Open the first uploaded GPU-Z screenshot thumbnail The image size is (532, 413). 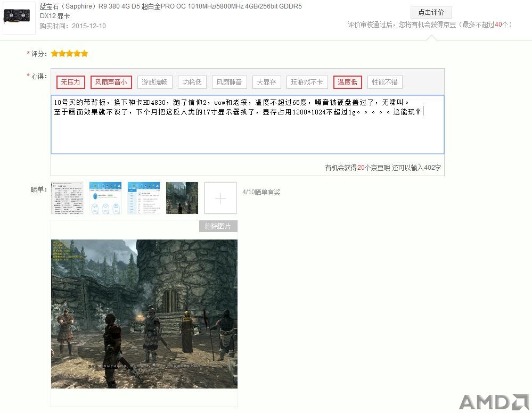[x=67, y=198]
